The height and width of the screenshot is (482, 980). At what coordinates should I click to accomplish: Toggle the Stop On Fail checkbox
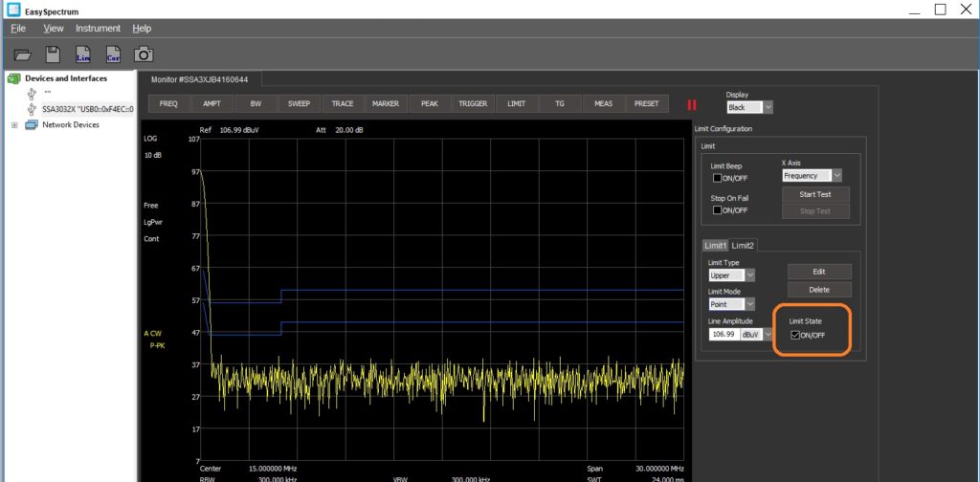718,210
